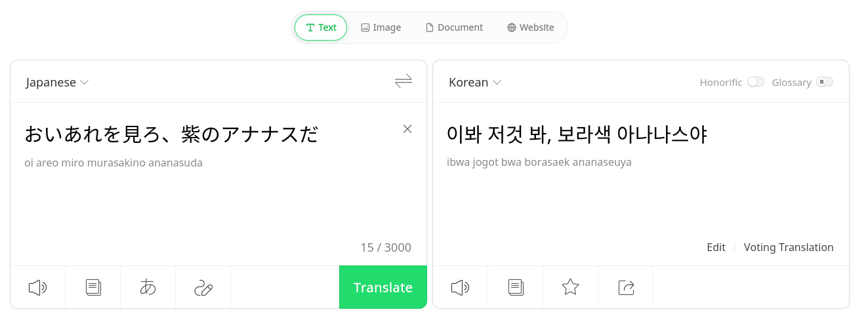Swap source and target languages
868x312 pixels.
403,81
